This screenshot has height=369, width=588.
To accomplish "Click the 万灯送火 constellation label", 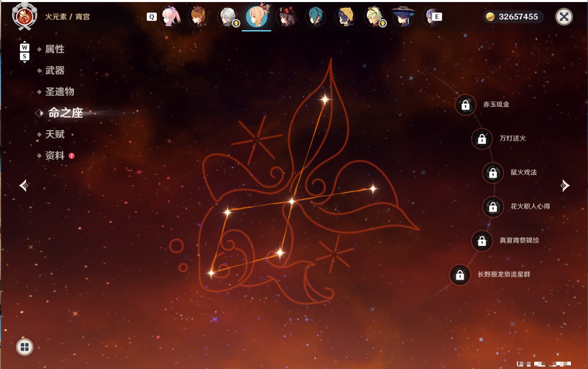I will [x=513, y=138].
